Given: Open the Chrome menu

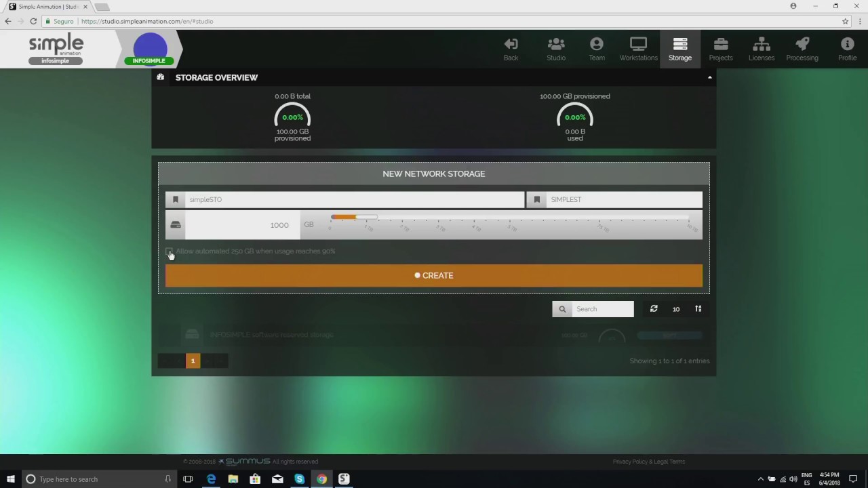Looking at the screenshot, I should click(x=859, y=21).
